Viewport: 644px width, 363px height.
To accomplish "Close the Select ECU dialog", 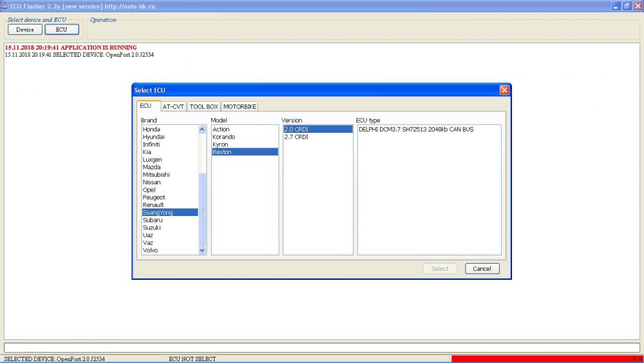I will point(504,90).
